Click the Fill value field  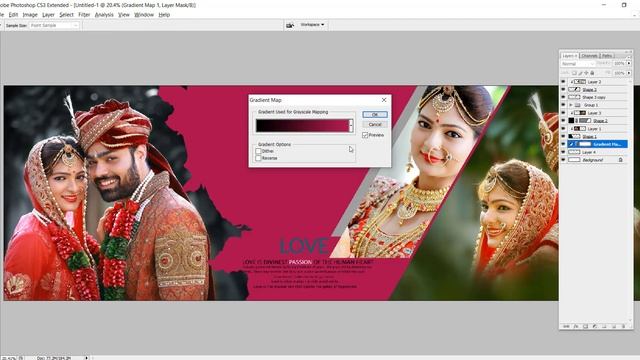pyautogui.click(x=619, y=73)
